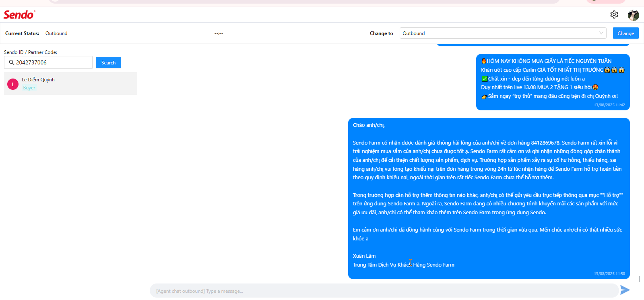Viewport: 644px width, 300px height.
Task: Focus the Sendo ID search field
Action: (48, 62)
